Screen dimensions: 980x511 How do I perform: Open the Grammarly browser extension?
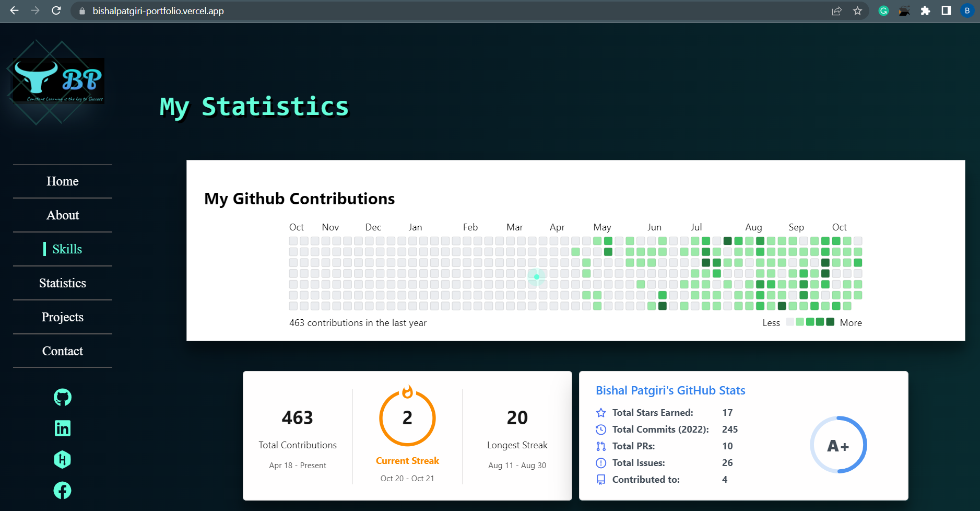tap(883, 10)
